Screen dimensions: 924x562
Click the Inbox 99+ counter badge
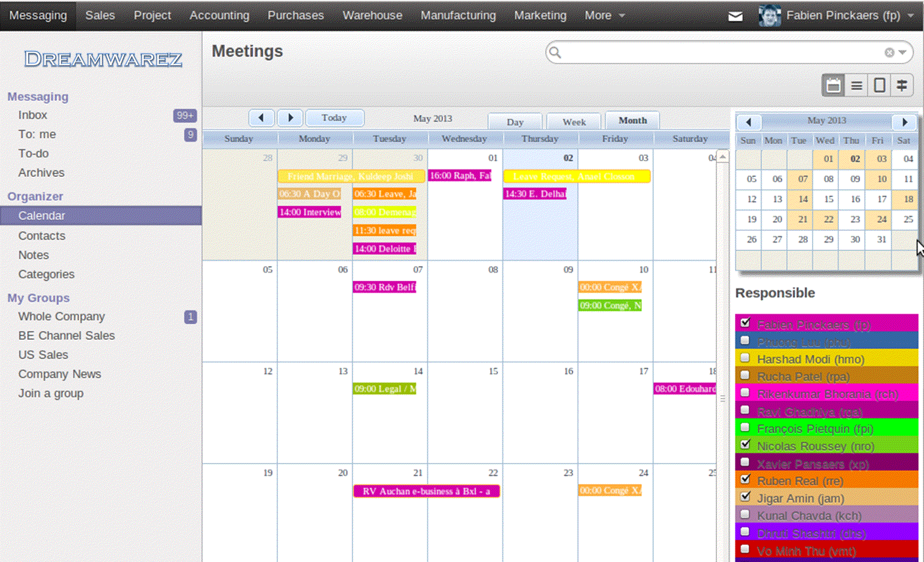pyautogui.click(x=185, y=115)
